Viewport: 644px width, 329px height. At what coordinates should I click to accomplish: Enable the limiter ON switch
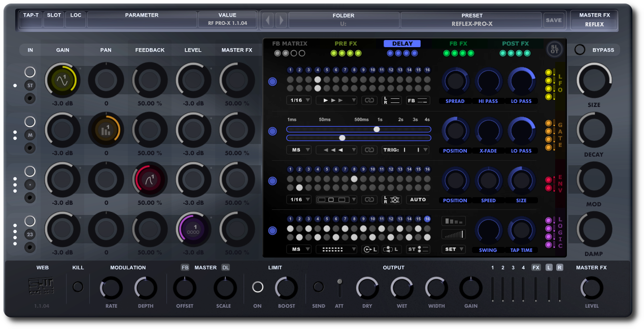tap(257, 286)
